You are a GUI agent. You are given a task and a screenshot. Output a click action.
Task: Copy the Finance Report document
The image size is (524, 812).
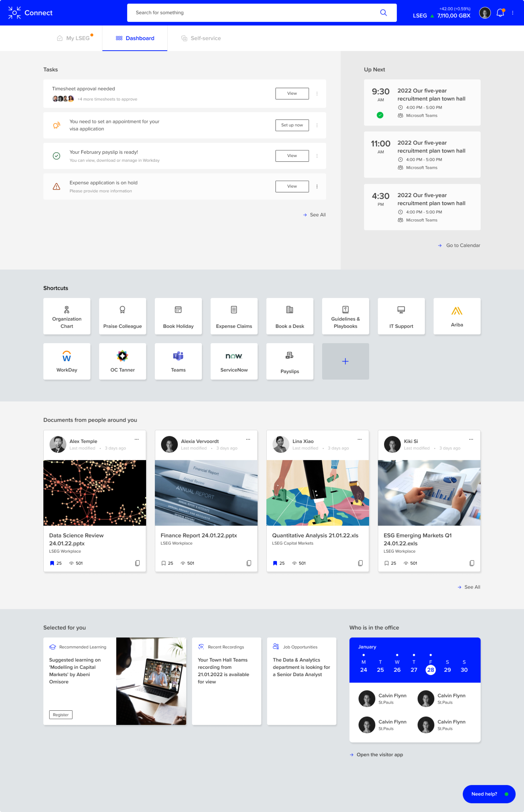[x=249, y=563]
